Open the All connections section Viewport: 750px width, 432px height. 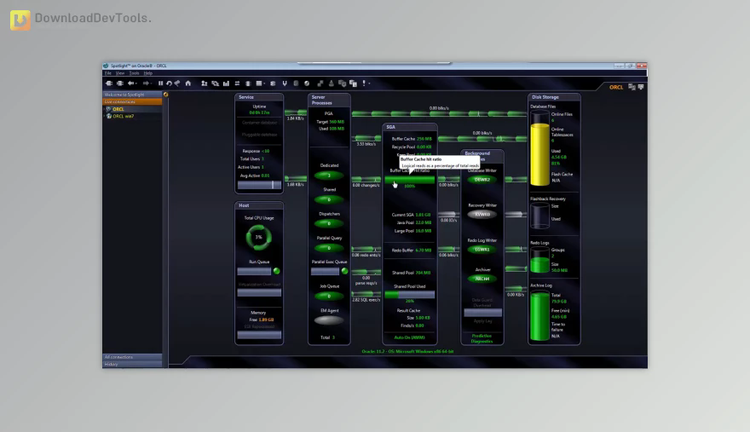point(132,357)
